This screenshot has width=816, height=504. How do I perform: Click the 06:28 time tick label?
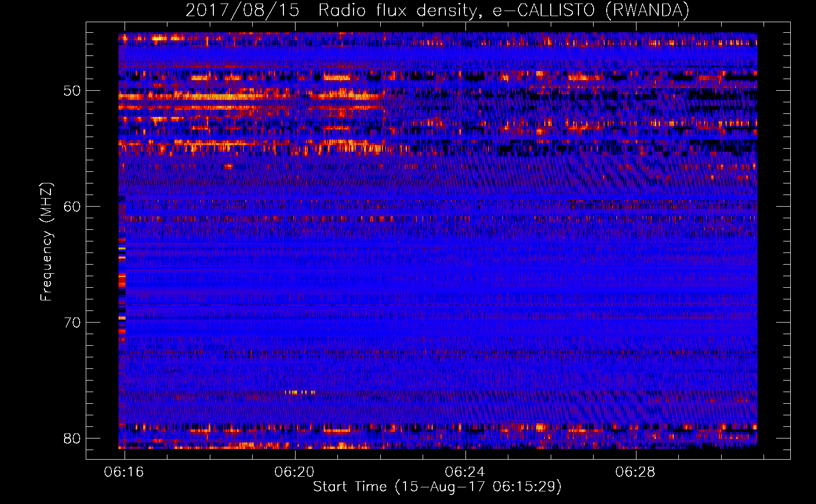coord(635,472)
